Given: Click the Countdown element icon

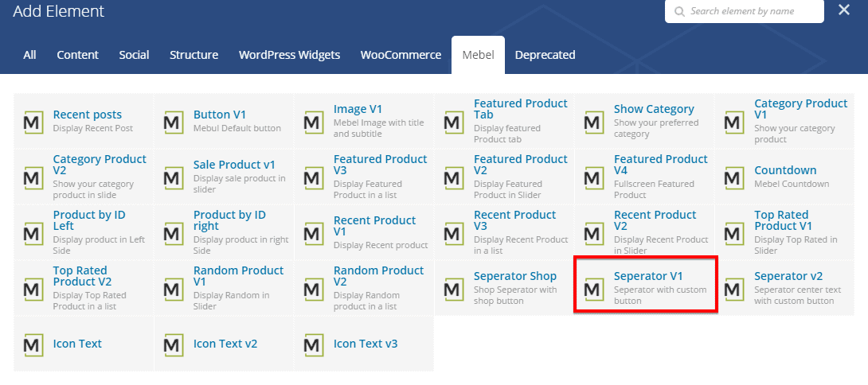Looking at the screenshot, I should [x=733, y=177].
